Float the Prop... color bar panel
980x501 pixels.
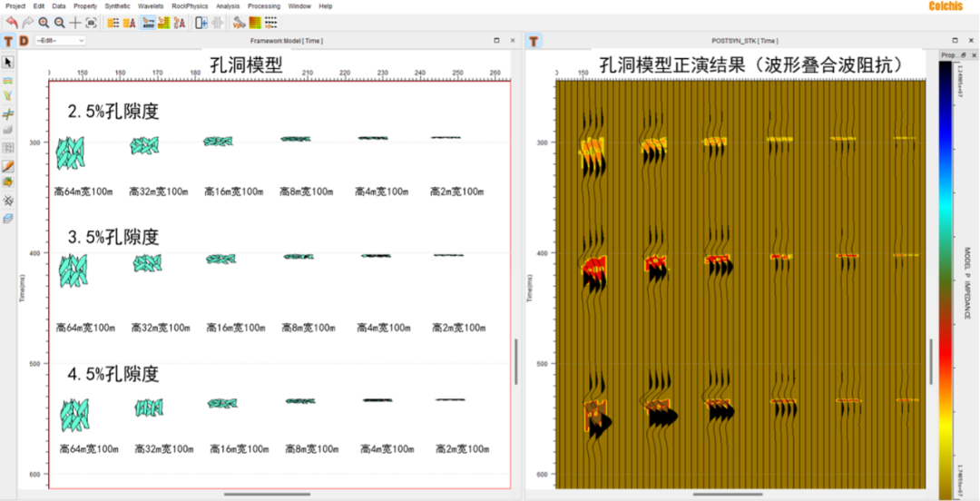point(965,55)
